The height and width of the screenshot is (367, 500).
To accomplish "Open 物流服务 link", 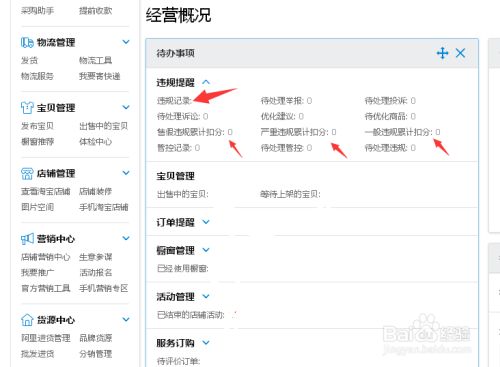I will 37,76.
